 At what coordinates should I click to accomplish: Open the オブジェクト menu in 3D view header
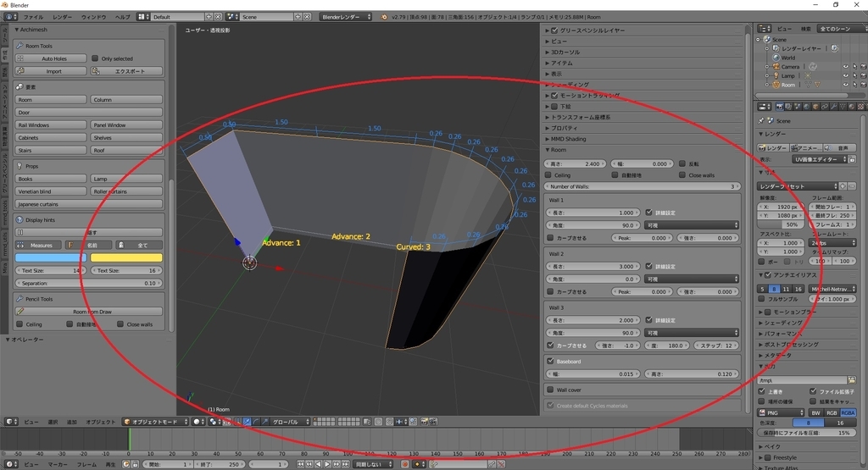[101, 422]
